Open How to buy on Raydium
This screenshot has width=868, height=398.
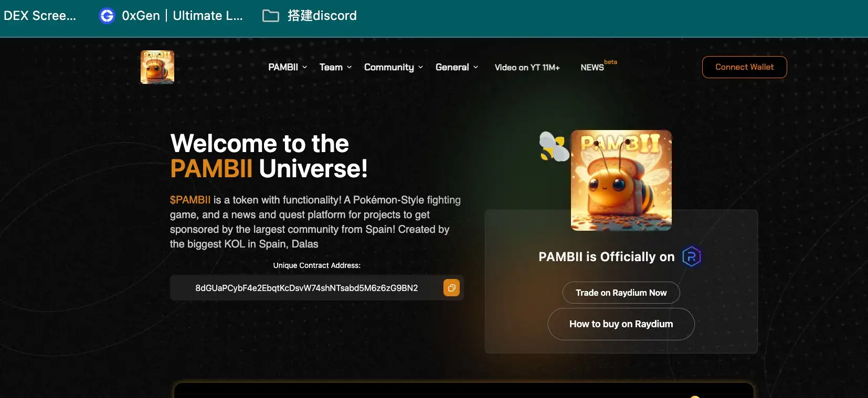pos(621,324)
